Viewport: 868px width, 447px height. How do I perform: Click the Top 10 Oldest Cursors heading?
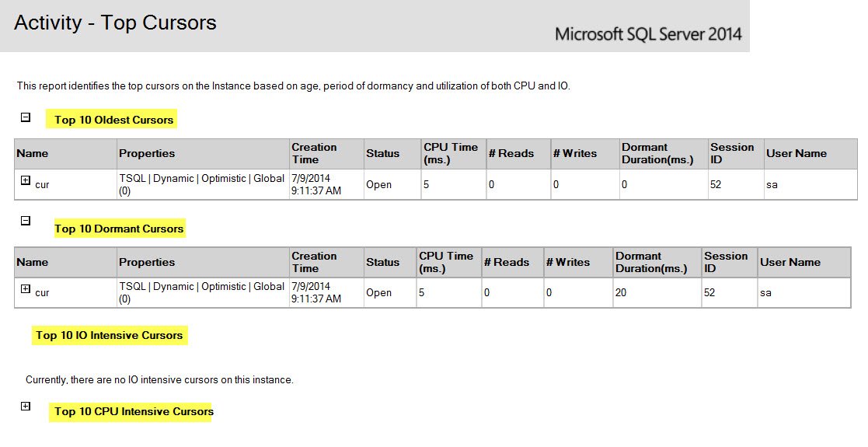[x=114, y=120]
